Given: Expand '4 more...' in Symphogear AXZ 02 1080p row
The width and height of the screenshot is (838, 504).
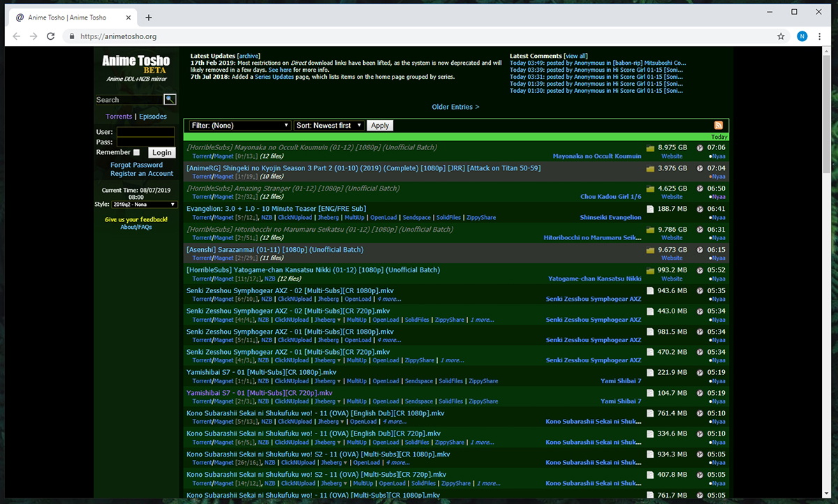Looking at the screenshot, I should (x=389, y=299).
